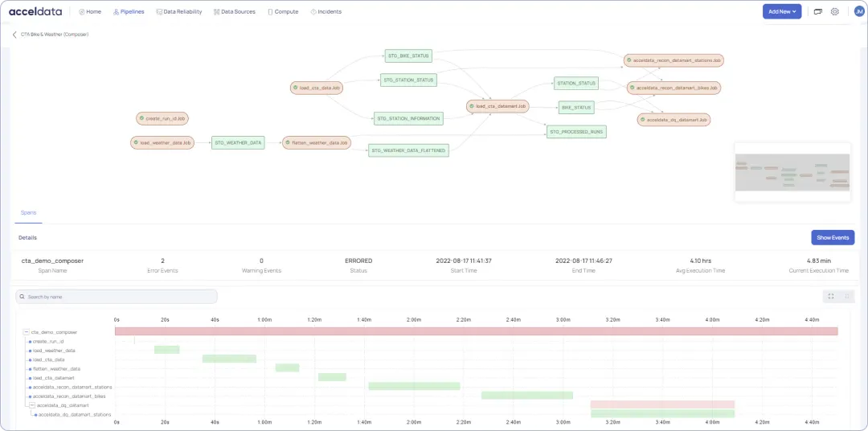
Task: Click the screen/display icon in header
Action: click(818, 11)
